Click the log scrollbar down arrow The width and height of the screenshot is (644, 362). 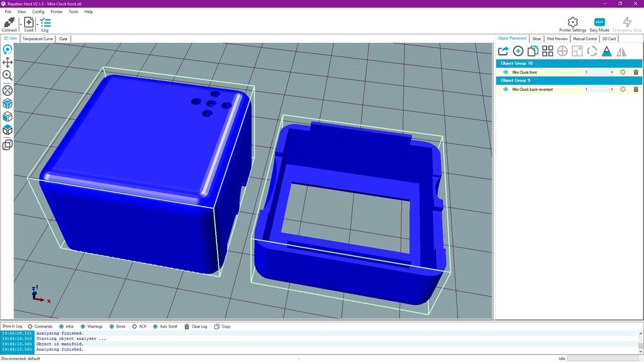641,351
